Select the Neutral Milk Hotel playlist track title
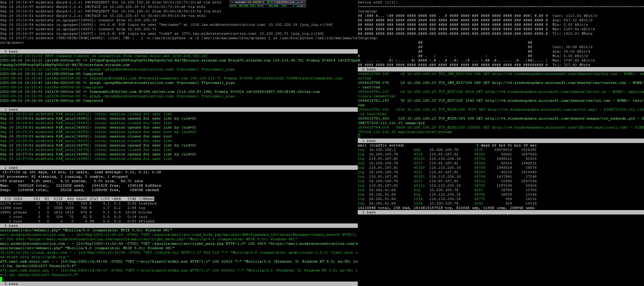Viewport: 644px width, 286px height. [259, 6]
